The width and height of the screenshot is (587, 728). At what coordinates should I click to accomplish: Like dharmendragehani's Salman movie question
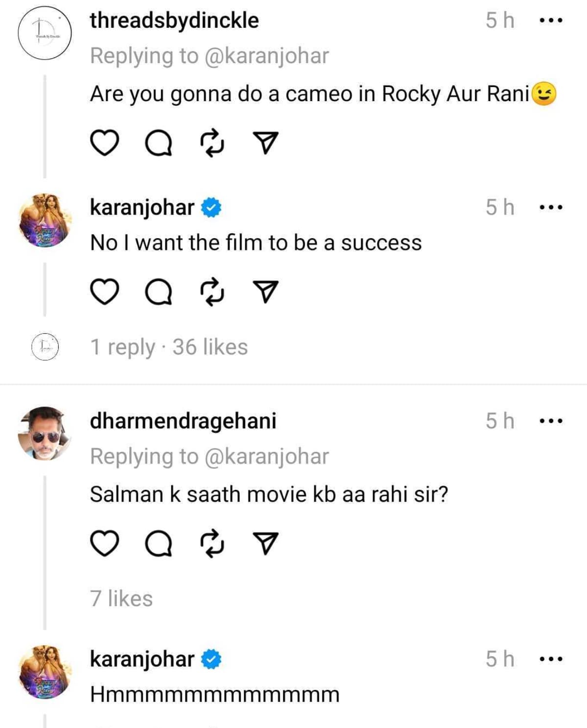coord(105,543)
